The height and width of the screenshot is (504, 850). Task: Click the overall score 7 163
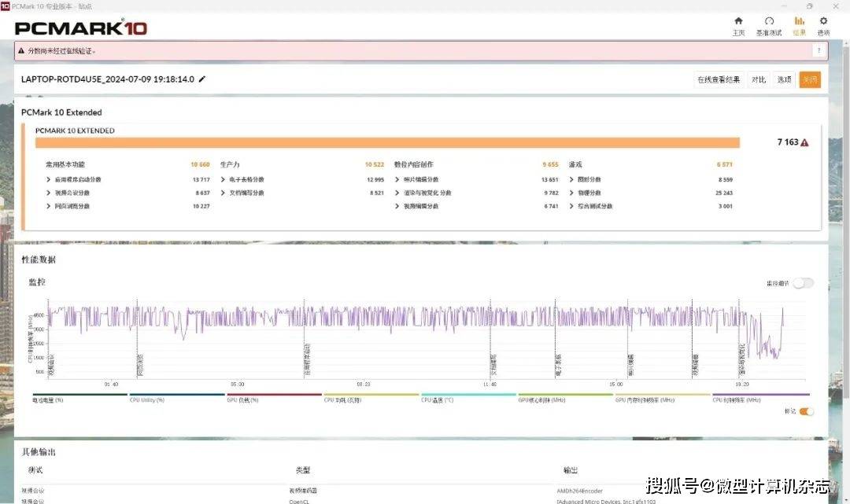[788, 142]
